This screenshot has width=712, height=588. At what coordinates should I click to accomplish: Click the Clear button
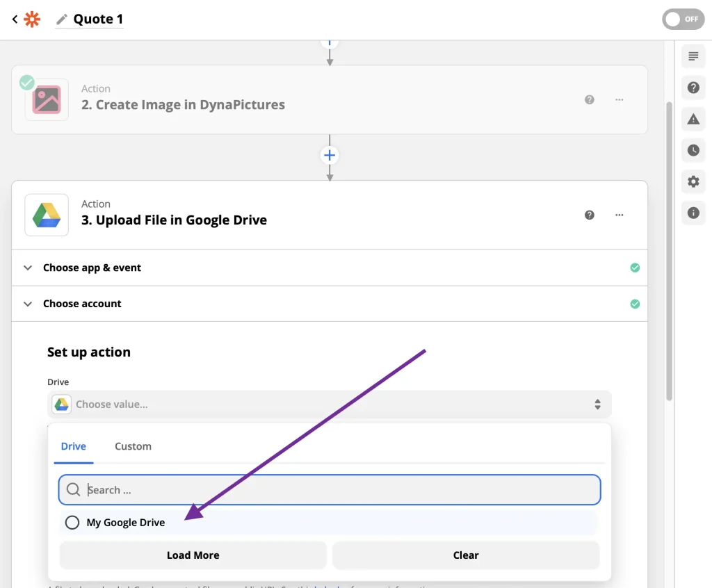(466, 555)
